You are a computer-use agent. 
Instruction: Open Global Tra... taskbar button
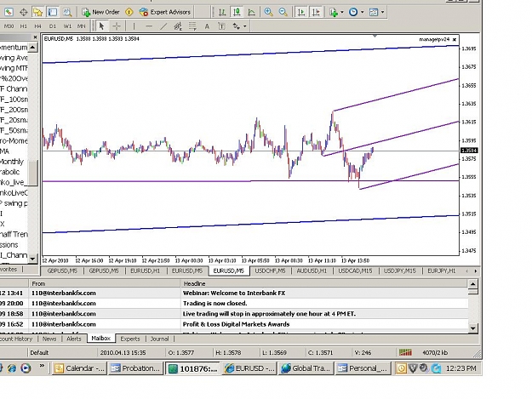[306, 368]
